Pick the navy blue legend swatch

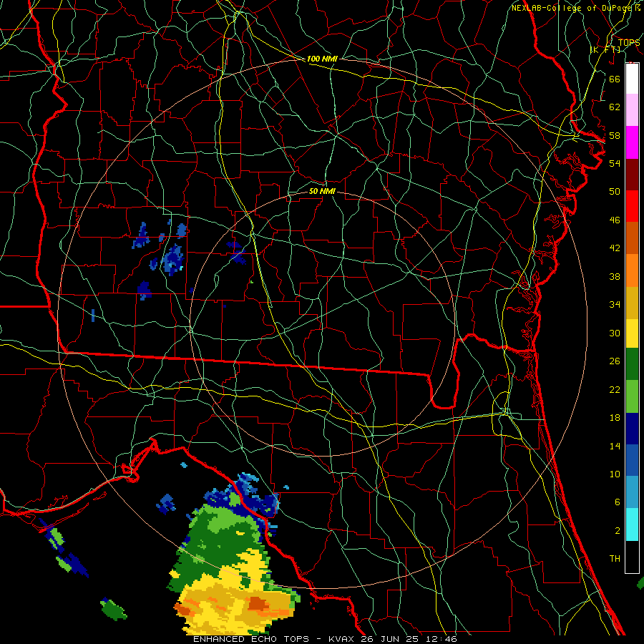coord(632,429)
